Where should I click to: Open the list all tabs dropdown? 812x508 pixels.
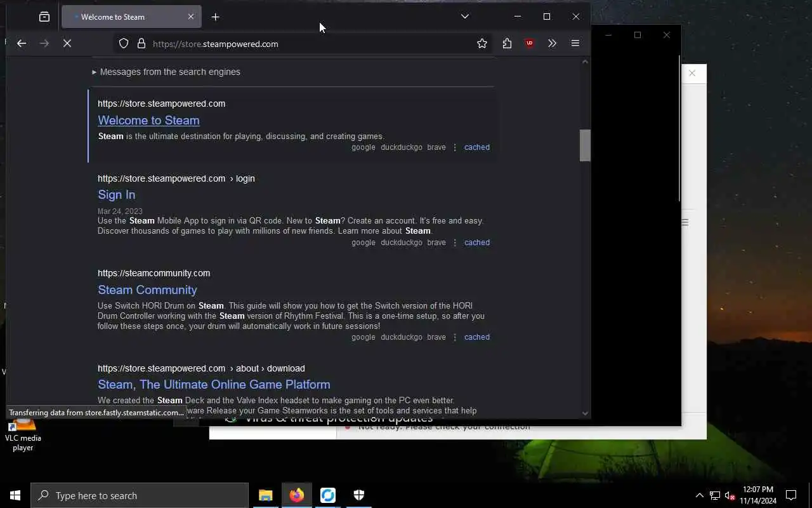click(x=465, y=17)
